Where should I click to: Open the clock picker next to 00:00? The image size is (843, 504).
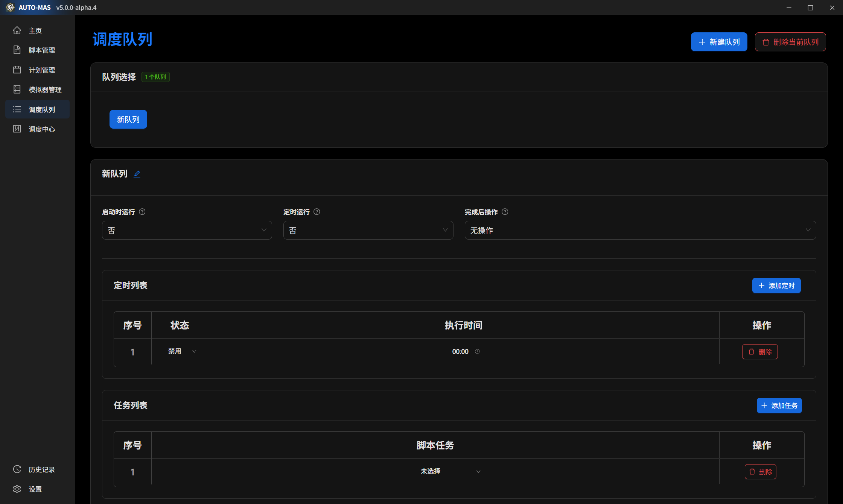coord(477,351)
